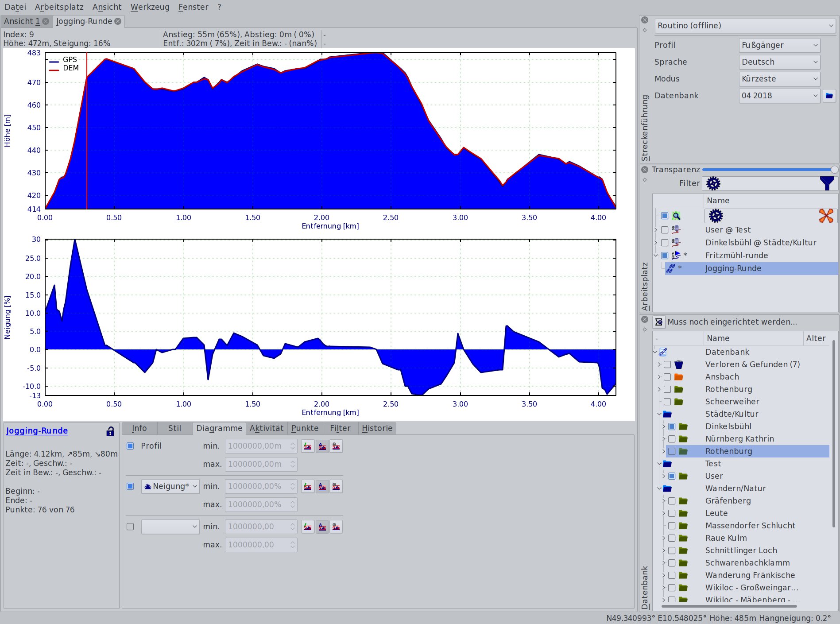Open the Modus dropdown set to Kürzeste

click(x=779, y=79)
